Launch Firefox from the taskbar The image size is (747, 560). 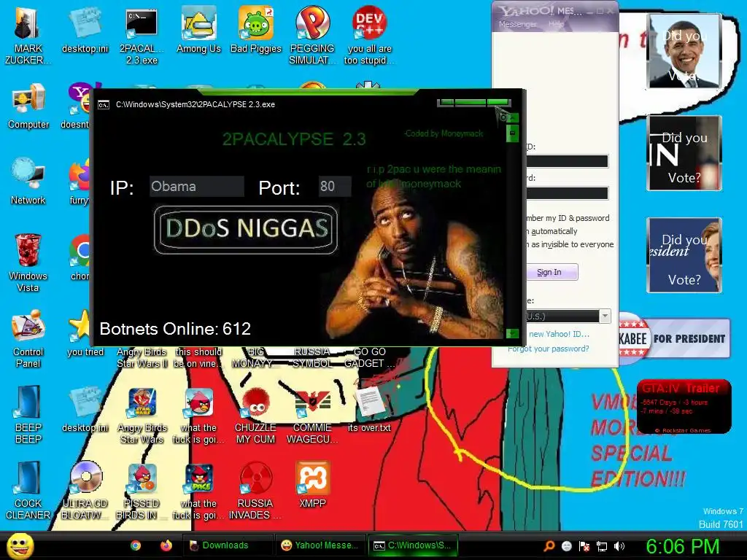(166, 545)
